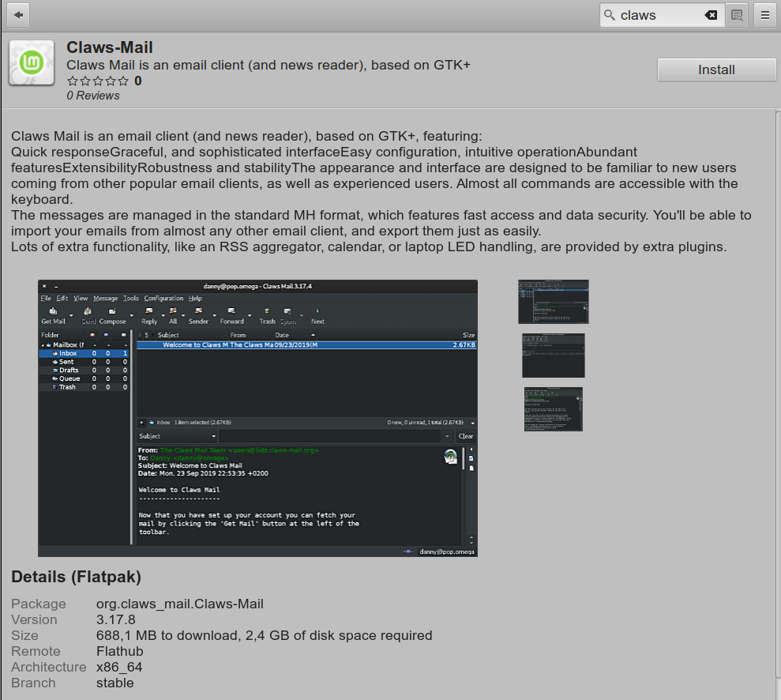Click the 'Claws-Mail' title heading

pyautogui.click(x=110, y=47)
